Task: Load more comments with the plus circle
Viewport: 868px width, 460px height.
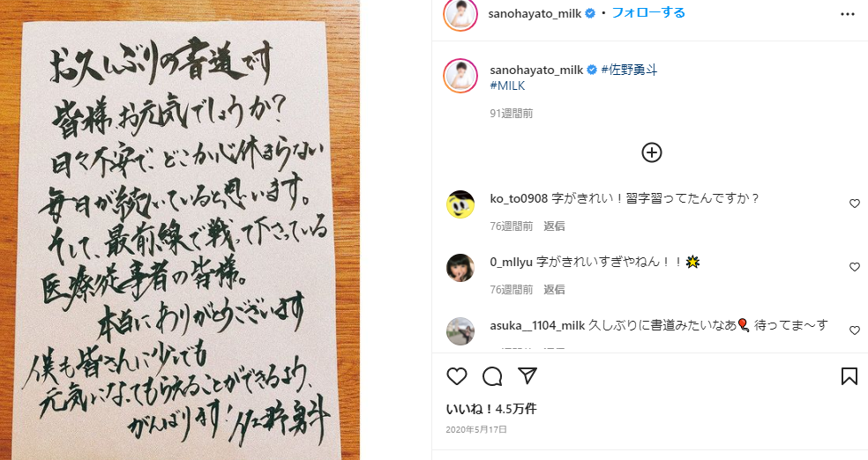Action: tap(652, 152)
